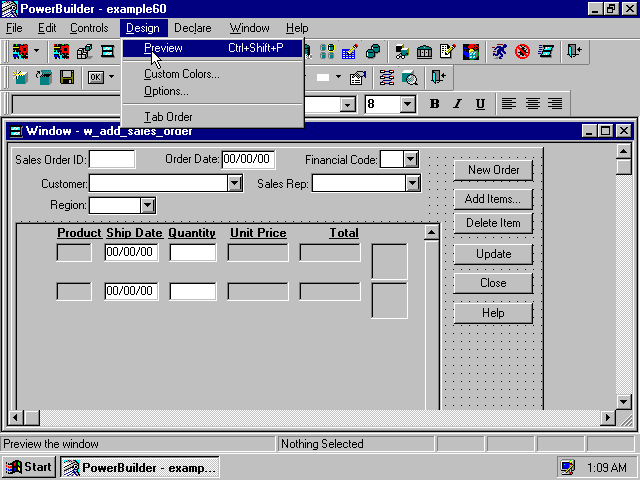
Task: Run the application with the running man icon
Action: [500, 51]
